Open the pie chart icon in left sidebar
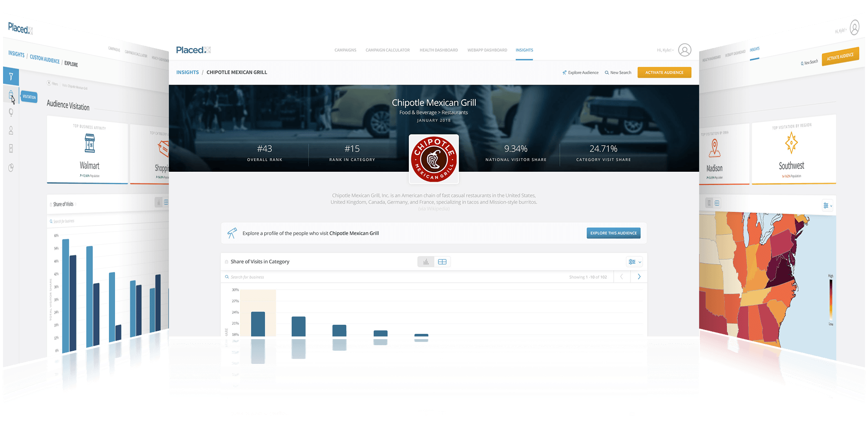Viewport: 868px width, 444px height. pos(11,167)
